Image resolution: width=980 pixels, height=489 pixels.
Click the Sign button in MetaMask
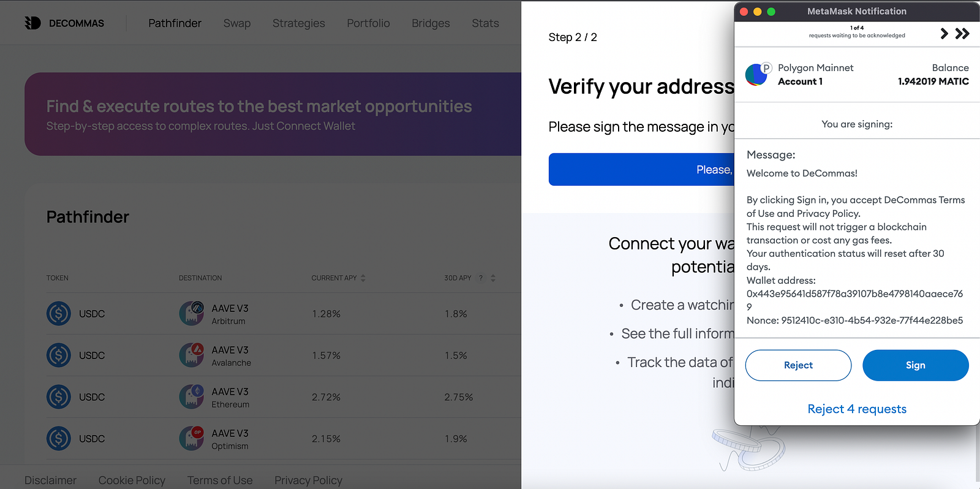click(915, 365)
